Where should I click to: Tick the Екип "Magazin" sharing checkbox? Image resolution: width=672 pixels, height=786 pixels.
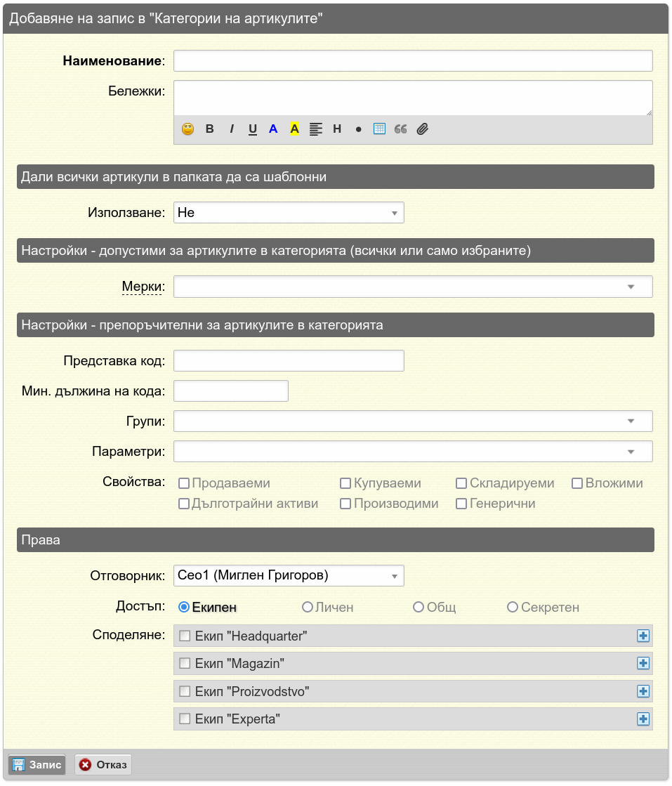click(x=185, y=664)
